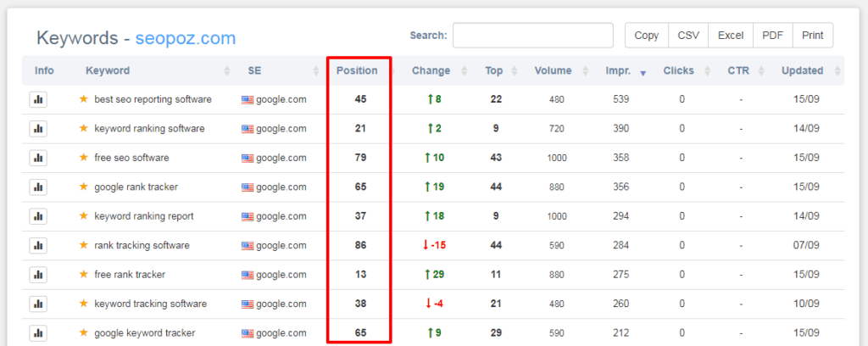
Task: Focus the Search input field
Action: click(533, 36)
